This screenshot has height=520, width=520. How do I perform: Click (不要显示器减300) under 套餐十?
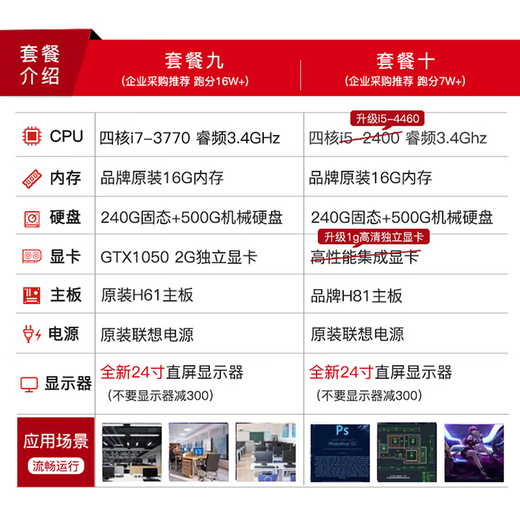point(369,396)
